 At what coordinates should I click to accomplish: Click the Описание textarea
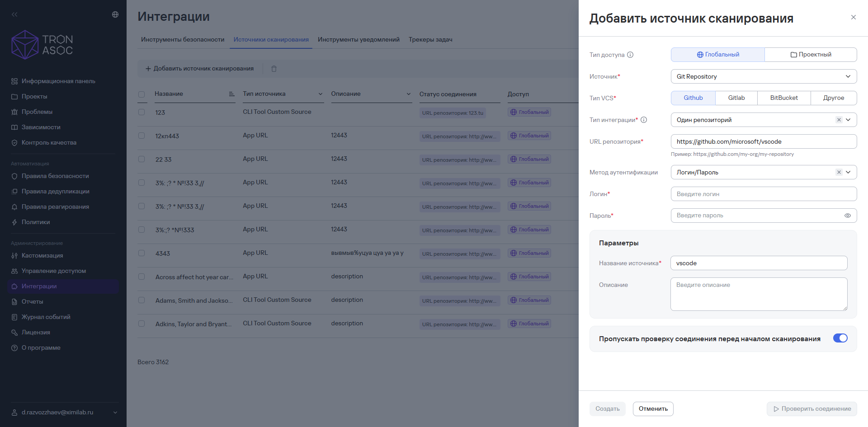[759, 294]
